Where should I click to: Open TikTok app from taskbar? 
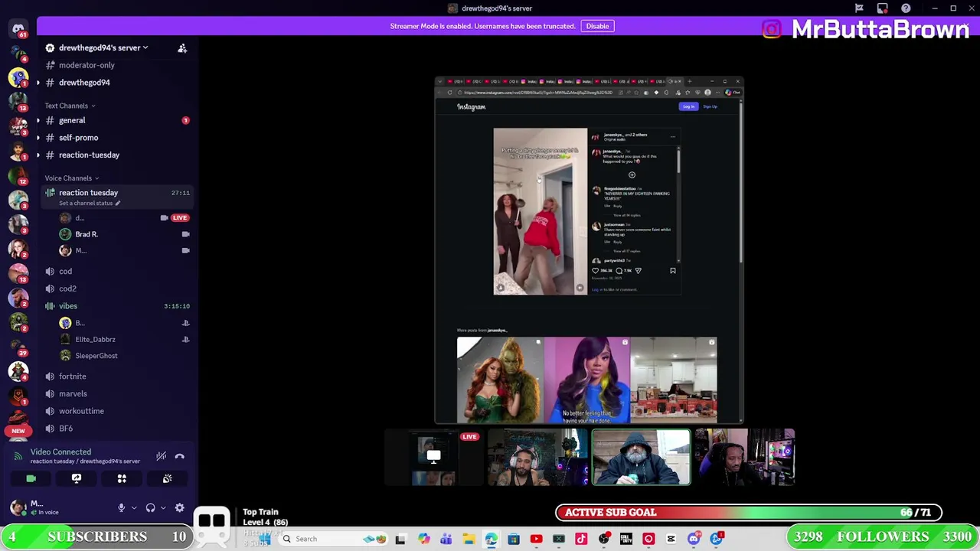581,539
